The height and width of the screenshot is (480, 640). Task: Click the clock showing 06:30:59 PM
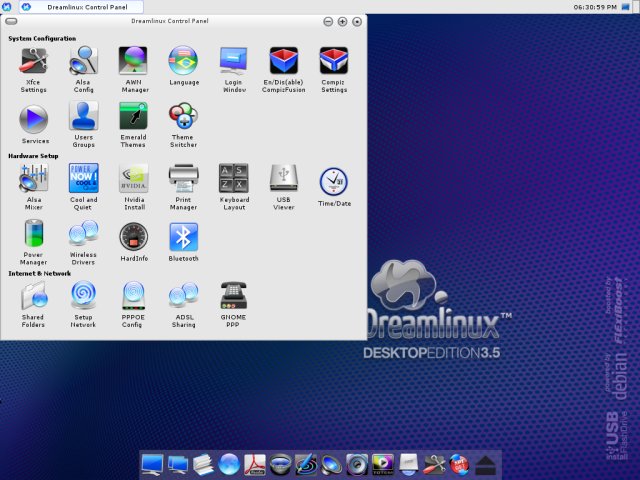(595, 7)
